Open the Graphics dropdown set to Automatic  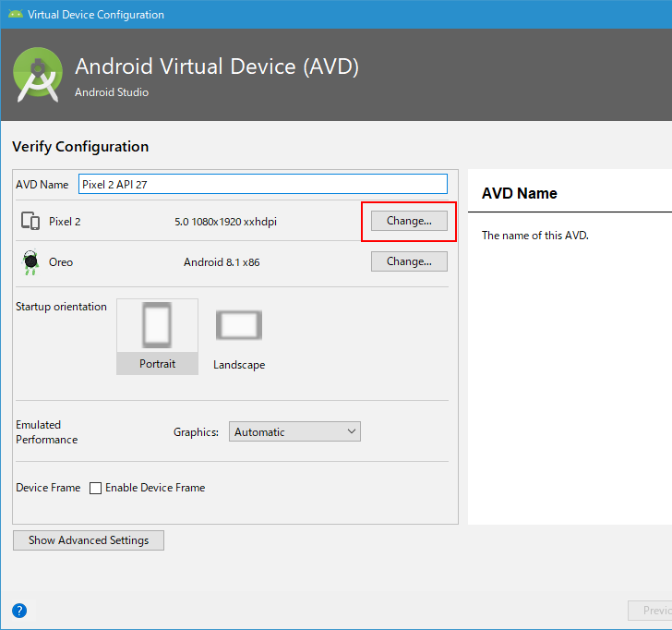294,431
